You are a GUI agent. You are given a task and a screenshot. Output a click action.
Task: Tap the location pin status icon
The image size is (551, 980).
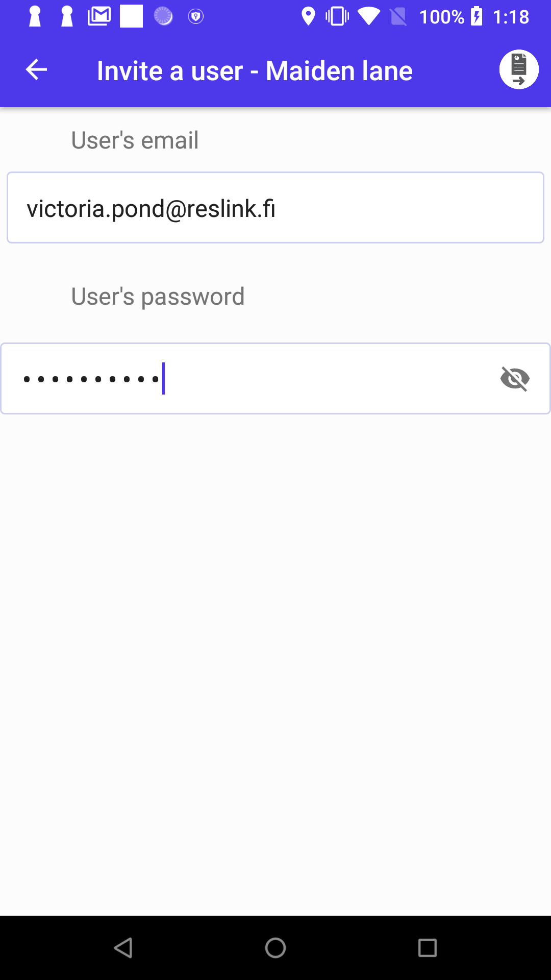coord(308,16)
